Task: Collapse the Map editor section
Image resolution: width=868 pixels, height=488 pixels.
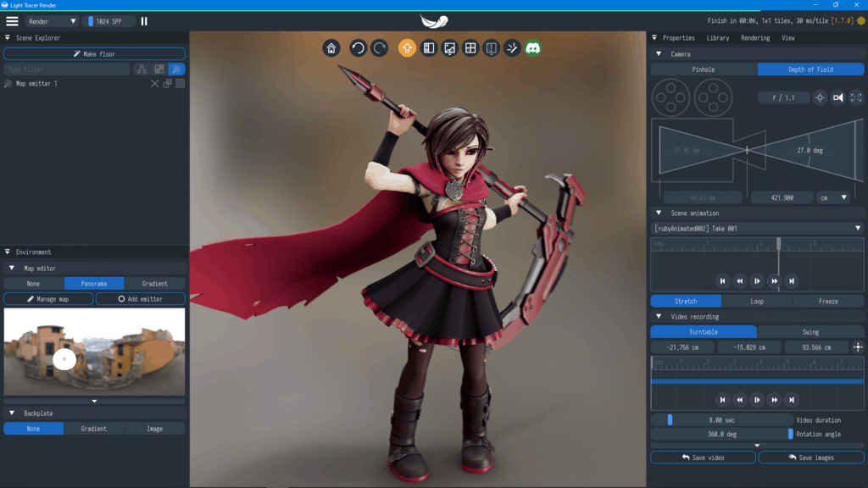Action: coord(12,269)
